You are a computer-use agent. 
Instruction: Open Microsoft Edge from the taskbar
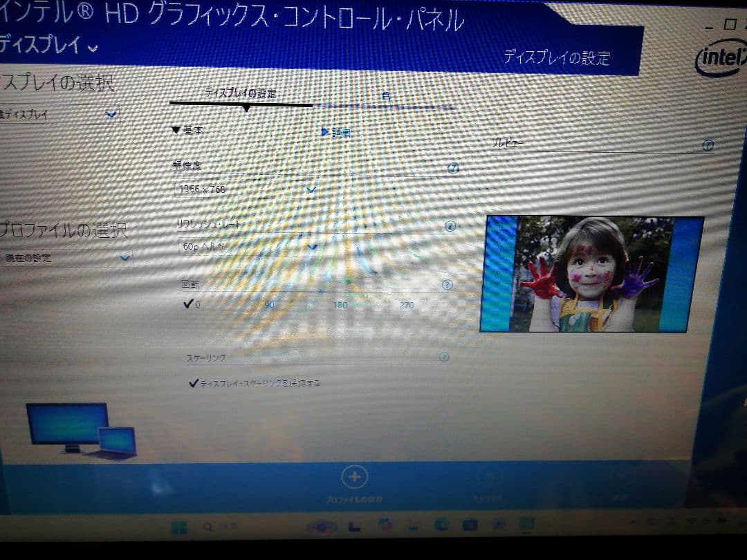441,524
